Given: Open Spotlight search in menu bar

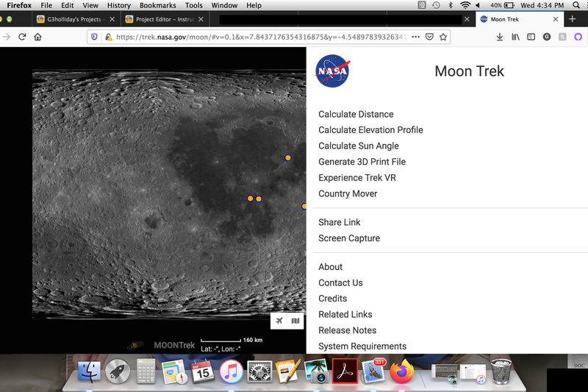Looking at the screenshot, I should (x=576, y=5).
